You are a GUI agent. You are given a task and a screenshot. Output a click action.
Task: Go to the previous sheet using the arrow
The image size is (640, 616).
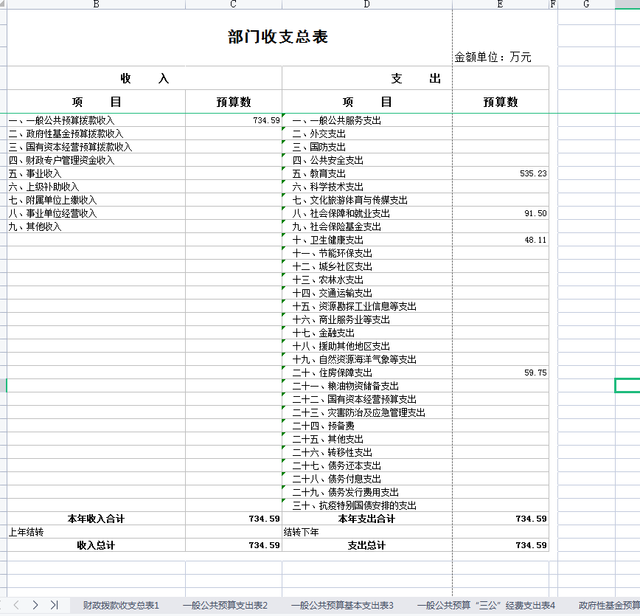point(17,604)
